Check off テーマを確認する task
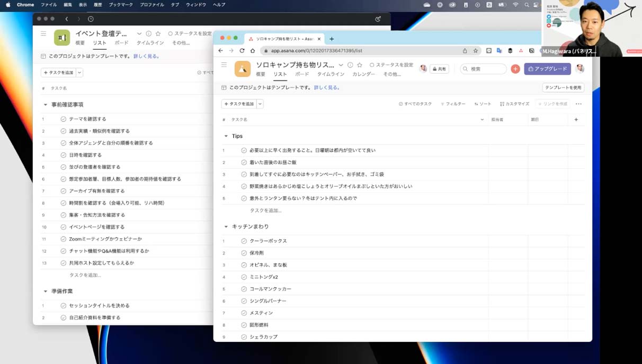 [x=64, y=119]
